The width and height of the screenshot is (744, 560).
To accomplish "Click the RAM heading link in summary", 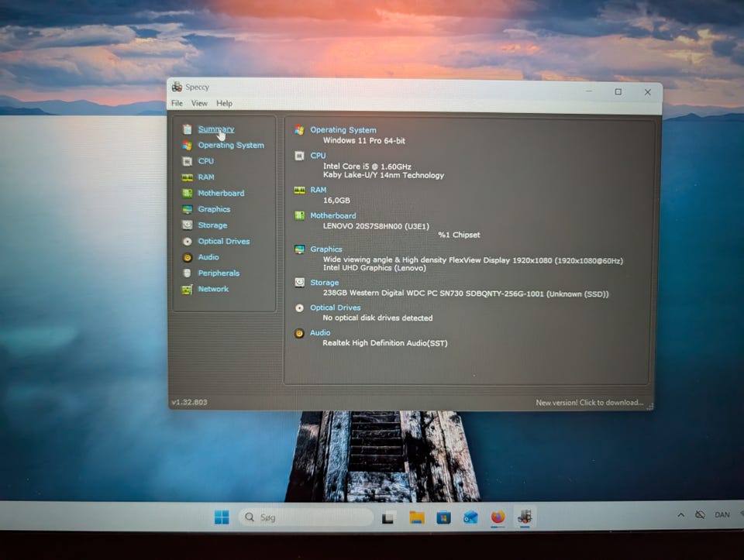I will 319,190.
